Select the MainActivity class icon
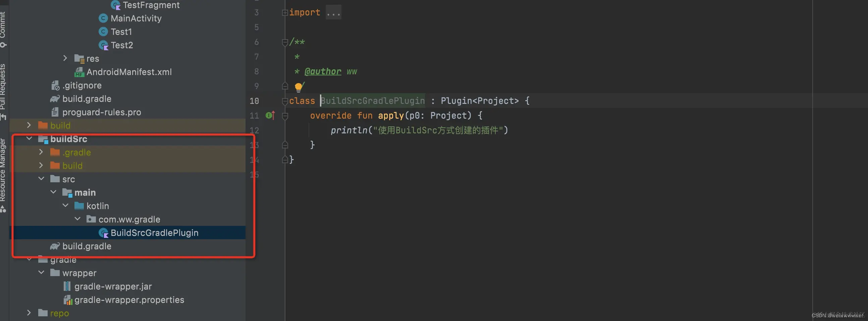Screen dimensions: 868x321 [103, 18]
